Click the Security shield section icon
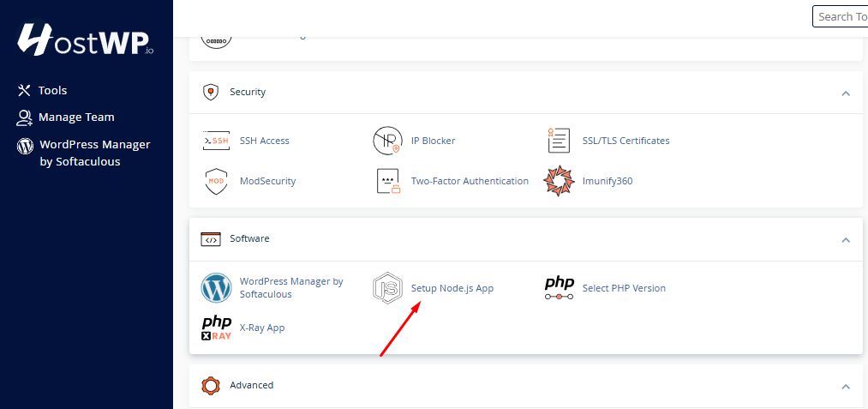 click(210, 92)
